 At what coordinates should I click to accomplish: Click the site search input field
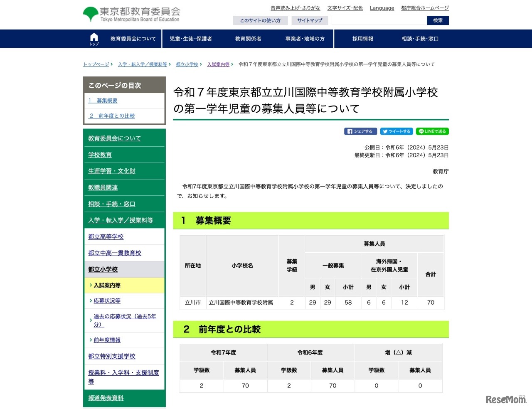point(379,20)
